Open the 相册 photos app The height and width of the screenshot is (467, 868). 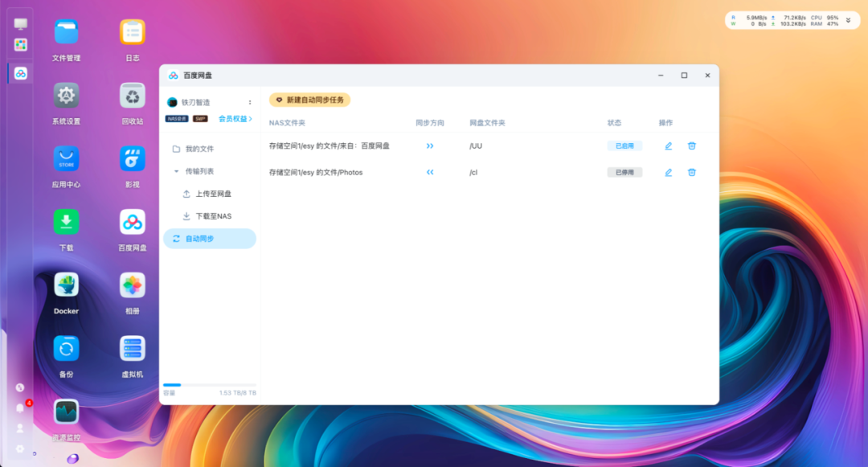[133, 285]
